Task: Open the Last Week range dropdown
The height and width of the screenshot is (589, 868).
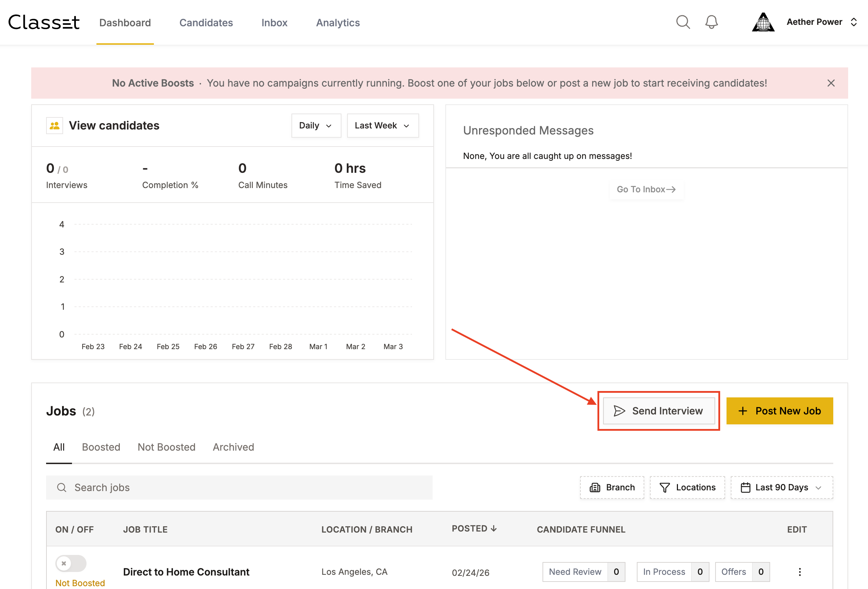Action: [x=383, y=126]
